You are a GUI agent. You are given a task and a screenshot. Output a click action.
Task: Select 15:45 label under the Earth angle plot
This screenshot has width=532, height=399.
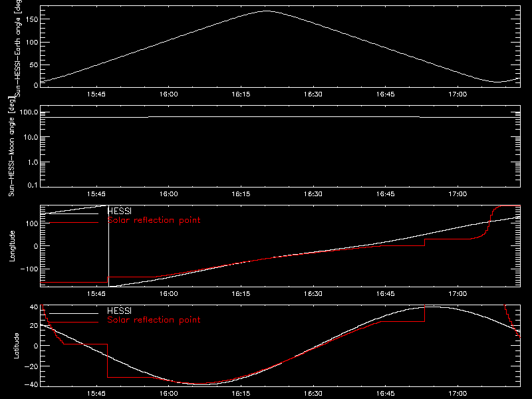tap(96, 94)
